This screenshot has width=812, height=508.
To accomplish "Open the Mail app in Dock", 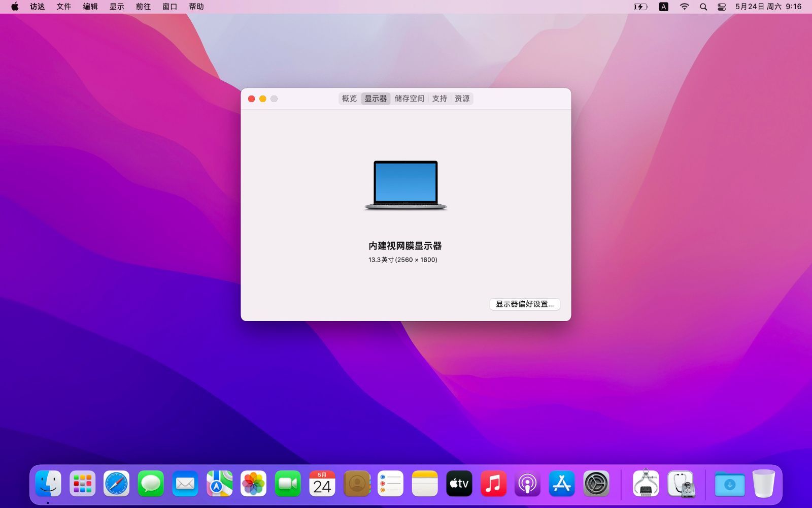I will [185, 484].
